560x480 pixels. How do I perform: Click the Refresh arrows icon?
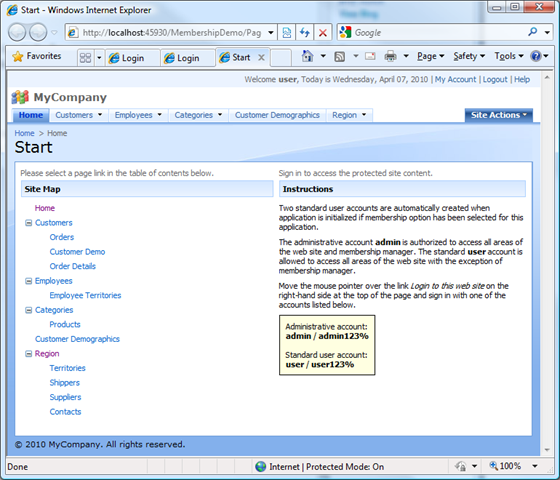305,32
